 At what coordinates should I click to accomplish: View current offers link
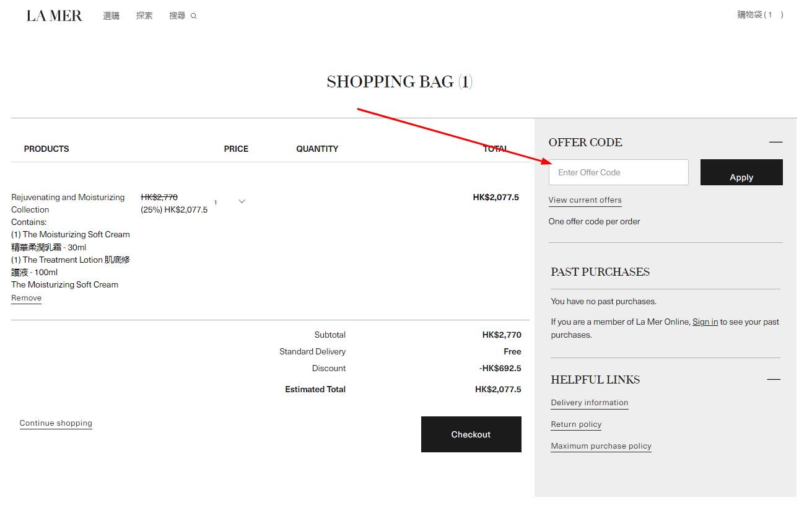click(x=585, y=200)
